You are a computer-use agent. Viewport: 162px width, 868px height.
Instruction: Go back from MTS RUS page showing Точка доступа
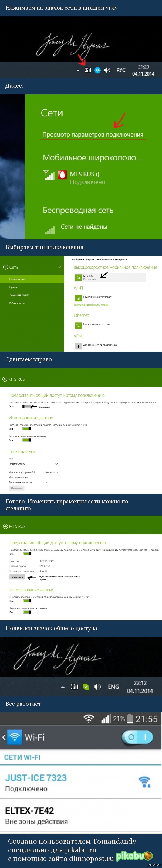click(x=5, y=379)
